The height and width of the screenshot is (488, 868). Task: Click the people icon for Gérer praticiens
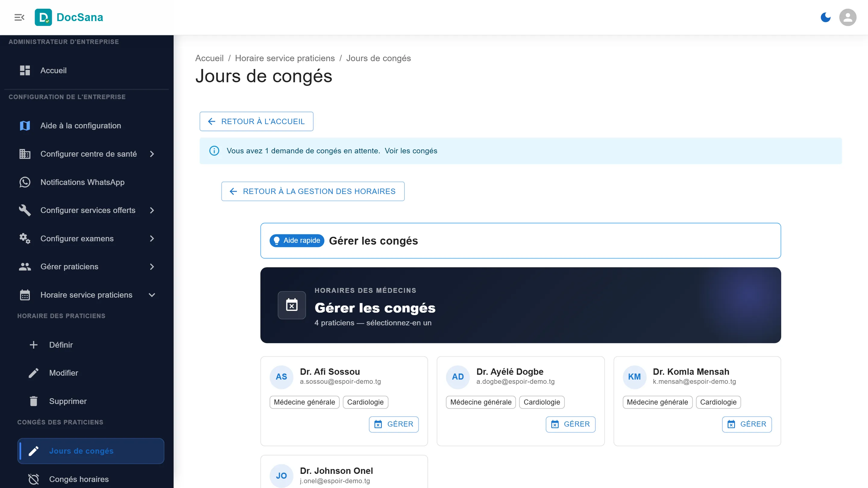click(x=25, y=267)
